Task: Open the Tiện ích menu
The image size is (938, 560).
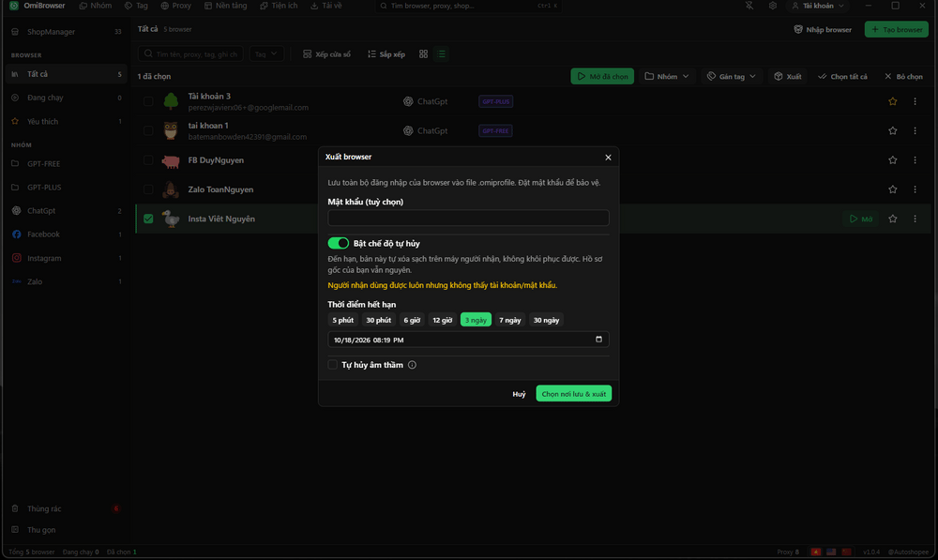Action: pyautogui.click(x=279, y=6)
